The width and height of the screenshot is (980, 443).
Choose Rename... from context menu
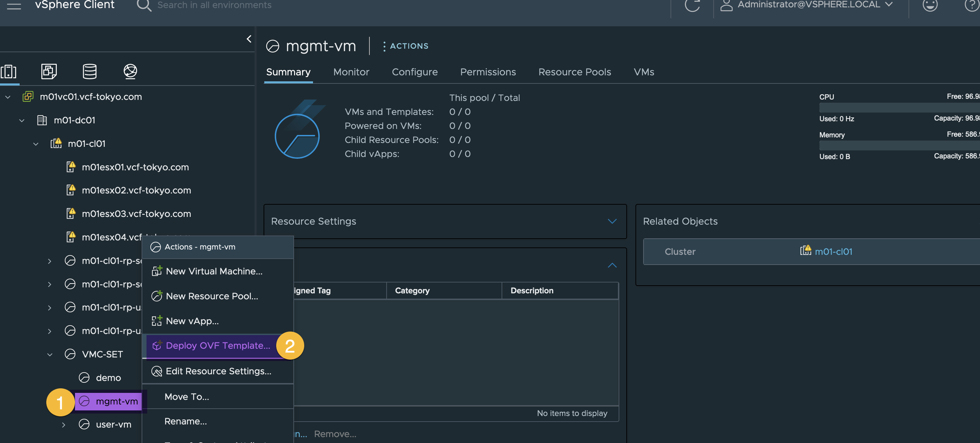(218, 421)
